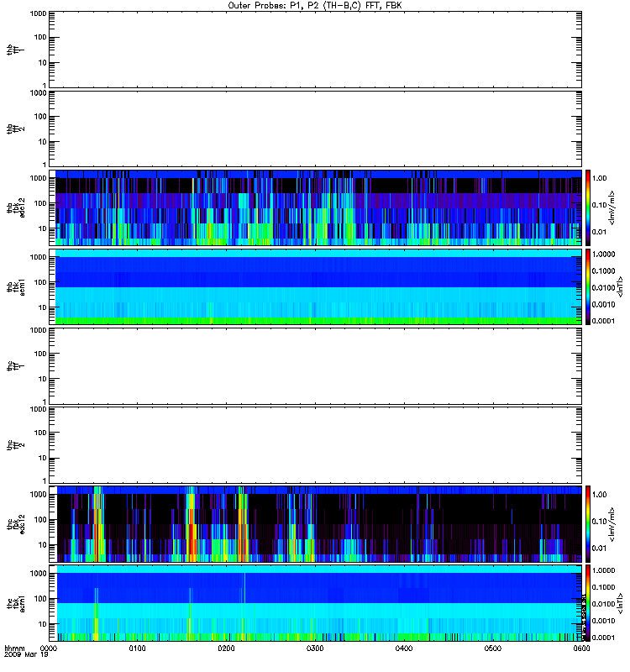The width and height of the screenshot is (630, 672).
Task: Click the empty thb fff 2 plot panel
Action: (x=316, y=129)
